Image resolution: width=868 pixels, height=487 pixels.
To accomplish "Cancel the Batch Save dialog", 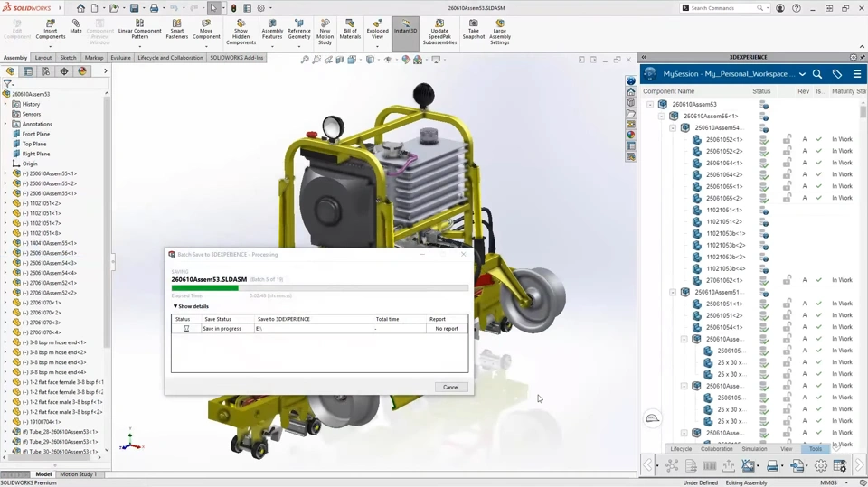I will point(450,387).
